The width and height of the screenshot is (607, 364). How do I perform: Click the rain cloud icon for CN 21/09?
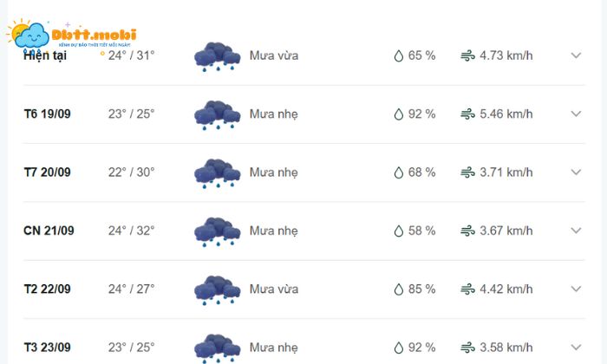[x=217, y=231]
